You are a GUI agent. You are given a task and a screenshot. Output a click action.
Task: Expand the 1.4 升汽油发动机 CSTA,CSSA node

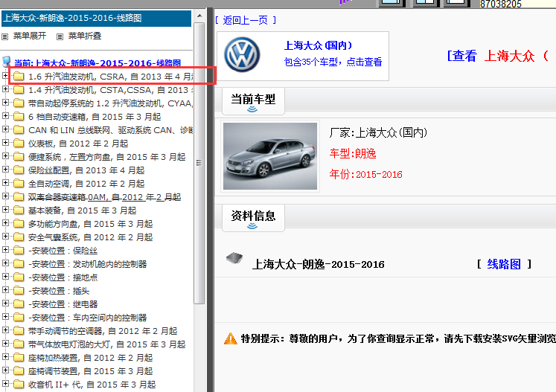coord(5,89)
